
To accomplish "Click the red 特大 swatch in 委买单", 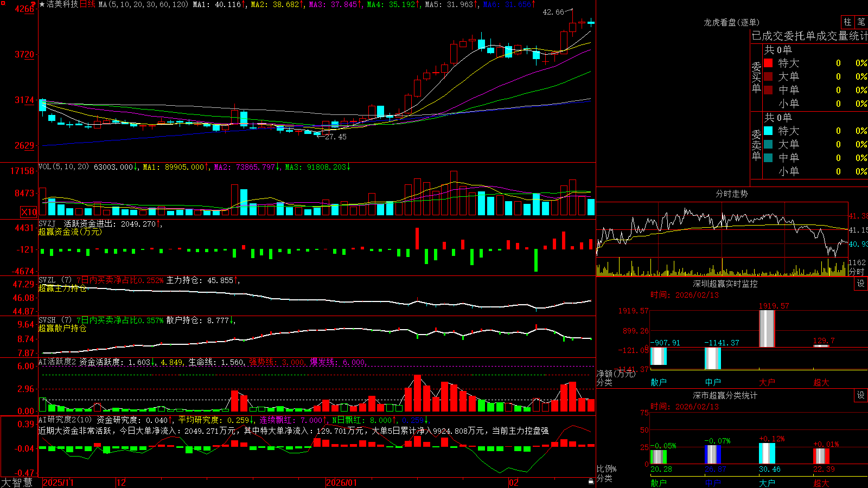I will click(x=768, y=63).
